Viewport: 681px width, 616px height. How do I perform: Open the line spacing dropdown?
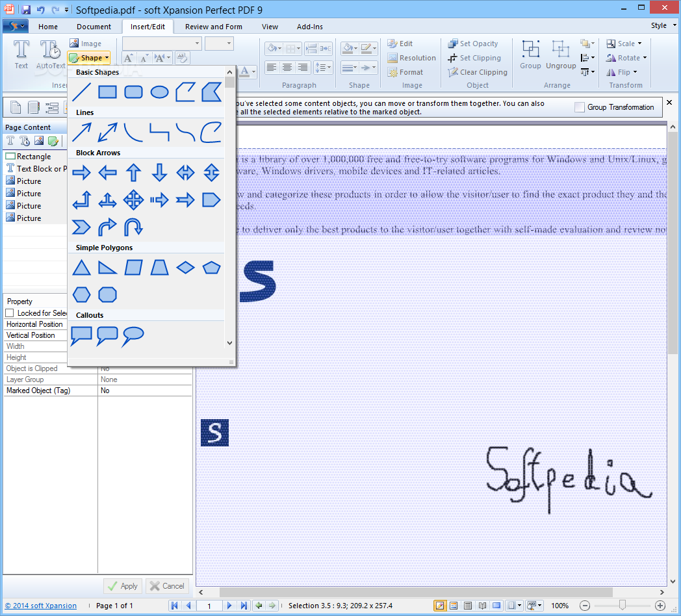[323, 68]
